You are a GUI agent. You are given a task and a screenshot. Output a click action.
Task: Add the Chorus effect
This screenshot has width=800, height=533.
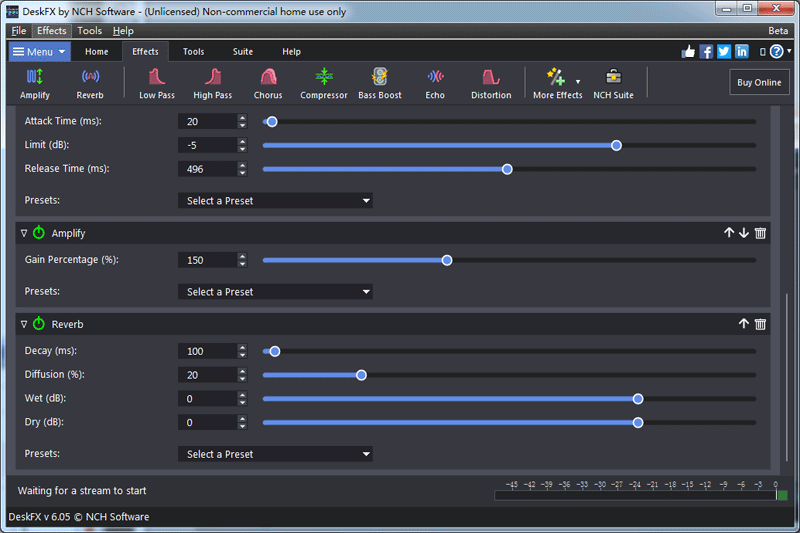pyautogui.click(x=268, y=84)
